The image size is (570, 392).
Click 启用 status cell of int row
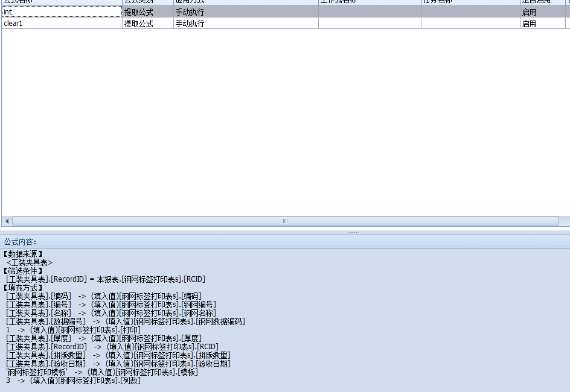point(542,12)
